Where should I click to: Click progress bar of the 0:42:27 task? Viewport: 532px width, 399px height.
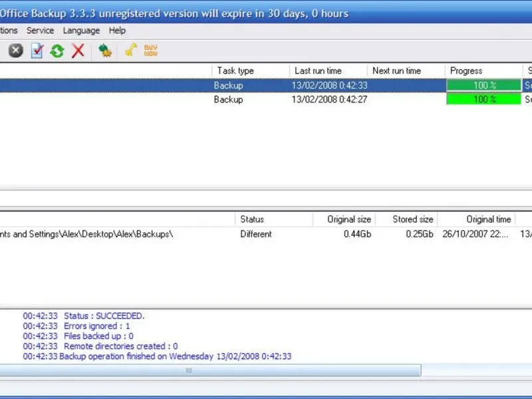(484, 99)
